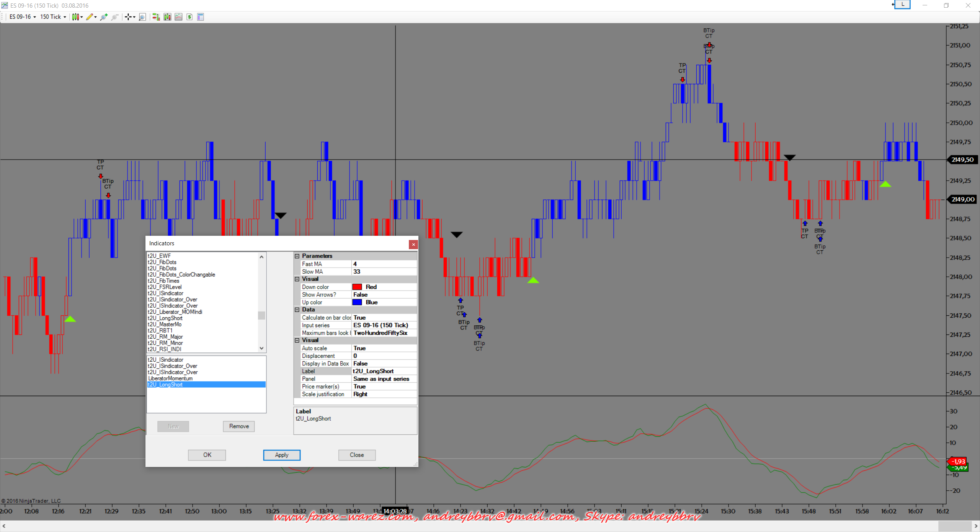Open the ES 09-16 instrument dropdown

tap(23, 17)
